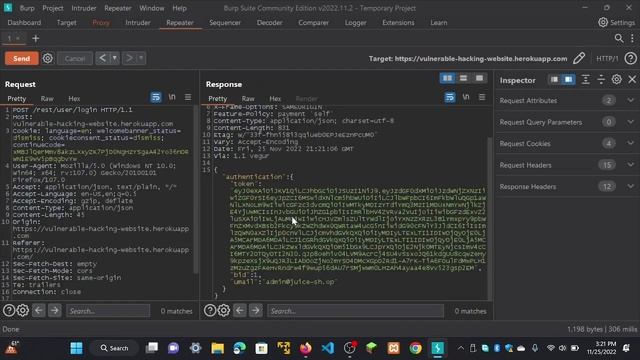640x360 pixels.
Task: Open the Dashboard tool tab
Action: [24, 23]
